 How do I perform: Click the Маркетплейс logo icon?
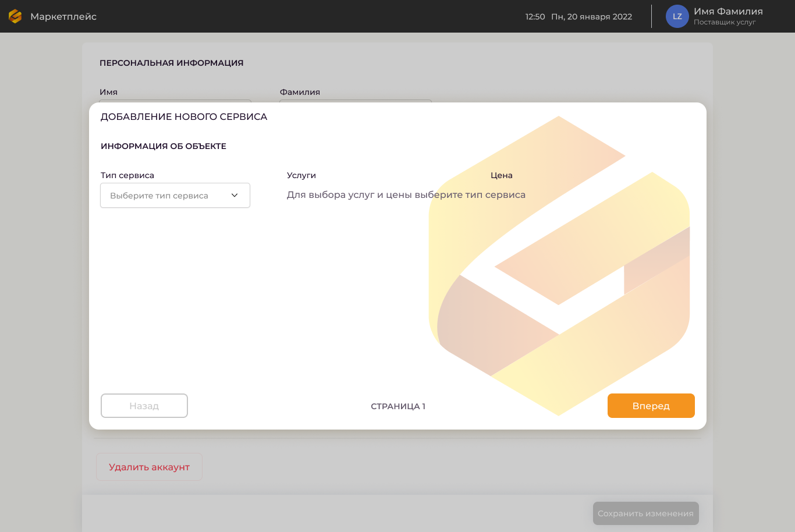(x=15, y=16)
